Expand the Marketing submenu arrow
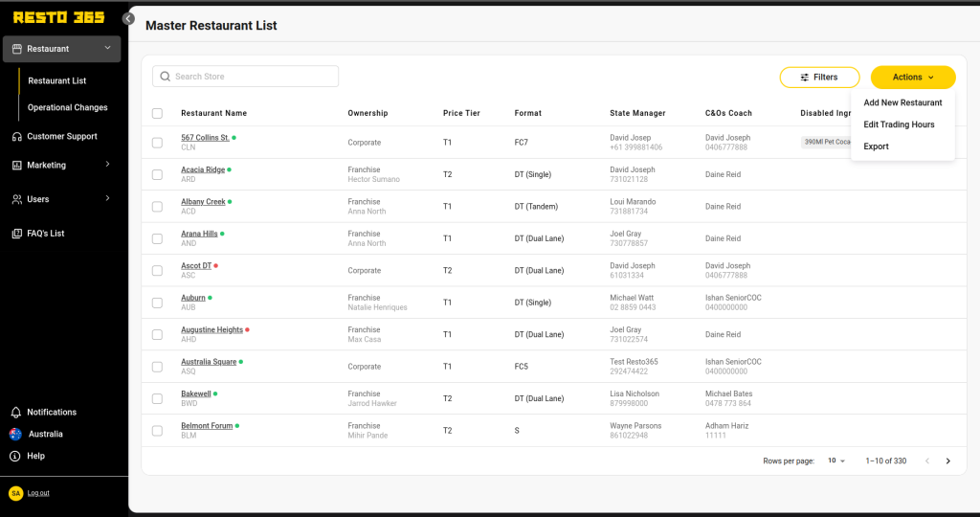The height and width of the screenshot is (517, 980). coord(107,165)
